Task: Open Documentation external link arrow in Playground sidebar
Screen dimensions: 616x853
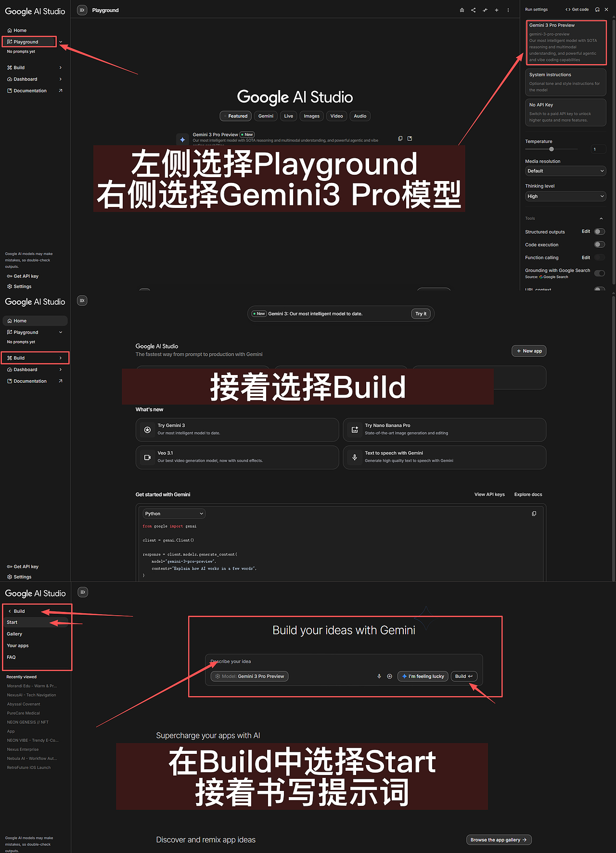Action: click(61, 90)
